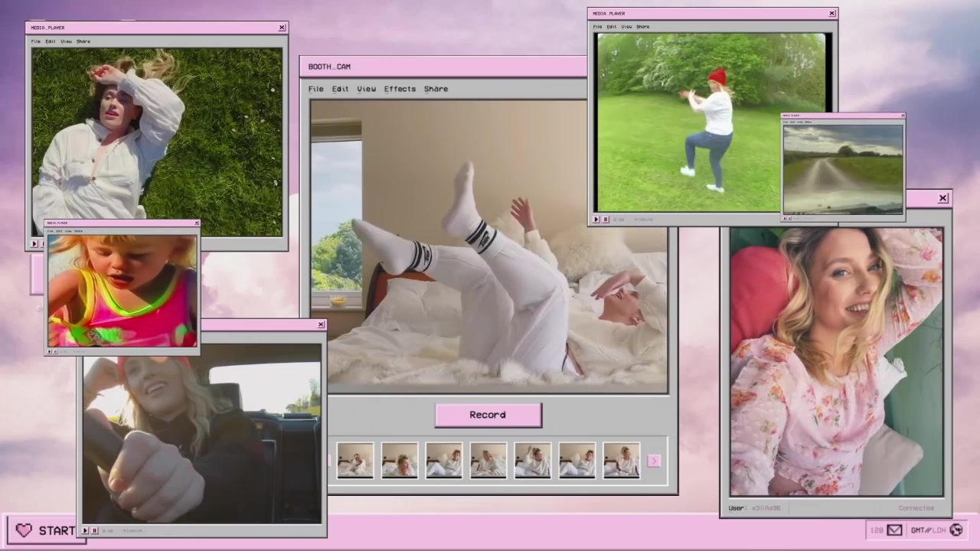
Task: Click User label in portrait window
Action: [737, 508]
